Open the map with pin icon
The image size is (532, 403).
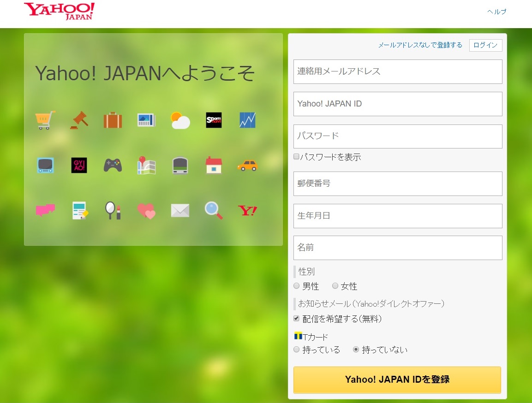coord(146,166)
